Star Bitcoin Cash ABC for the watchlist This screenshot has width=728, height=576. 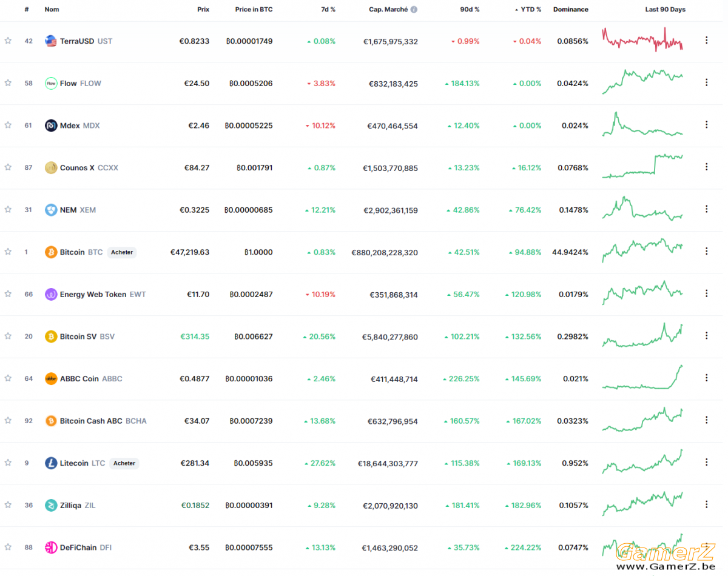[x=8, y=420]
